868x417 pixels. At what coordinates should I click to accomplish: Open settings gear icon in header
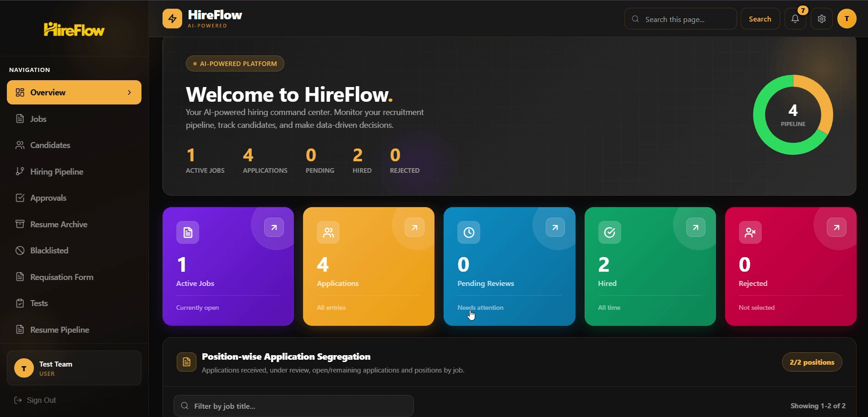(822, 19)
